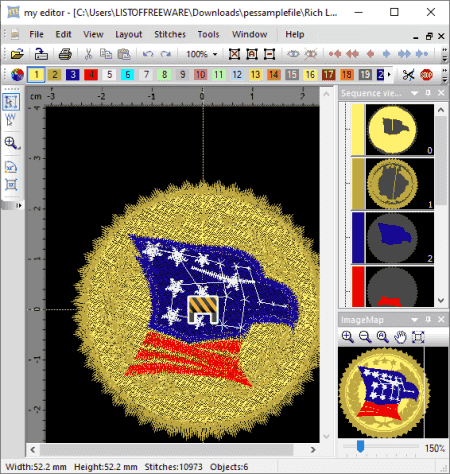Close the ImageMap panel

[x=441, y=320]
